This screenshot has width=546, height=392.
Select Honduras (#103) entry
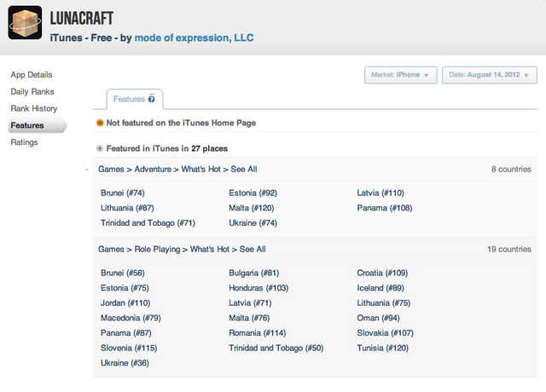(x=258, y=288)
